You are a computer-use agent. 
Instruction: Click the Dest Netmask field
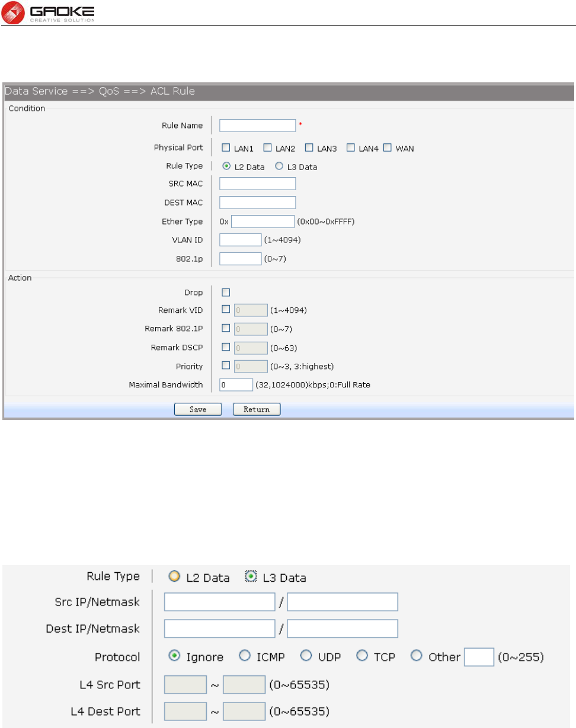[343, 628]
